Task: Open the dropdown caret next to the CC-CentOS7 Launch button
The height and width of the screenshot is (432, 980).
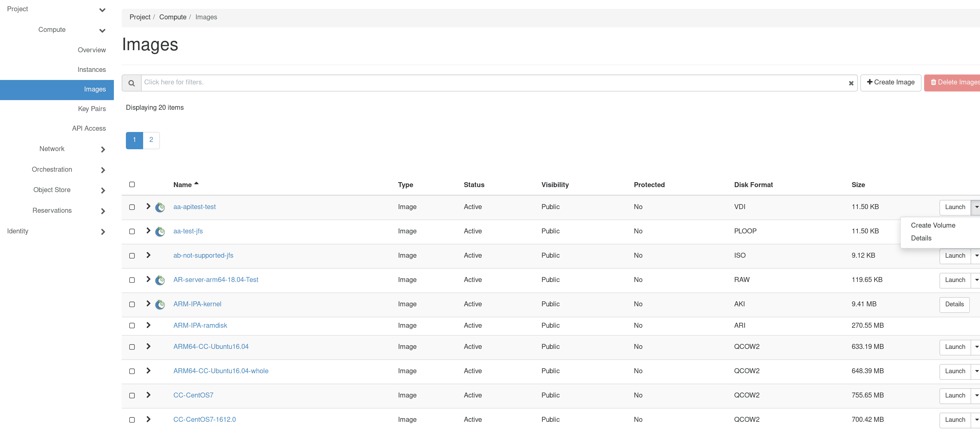Action: [x=976, y=395]
